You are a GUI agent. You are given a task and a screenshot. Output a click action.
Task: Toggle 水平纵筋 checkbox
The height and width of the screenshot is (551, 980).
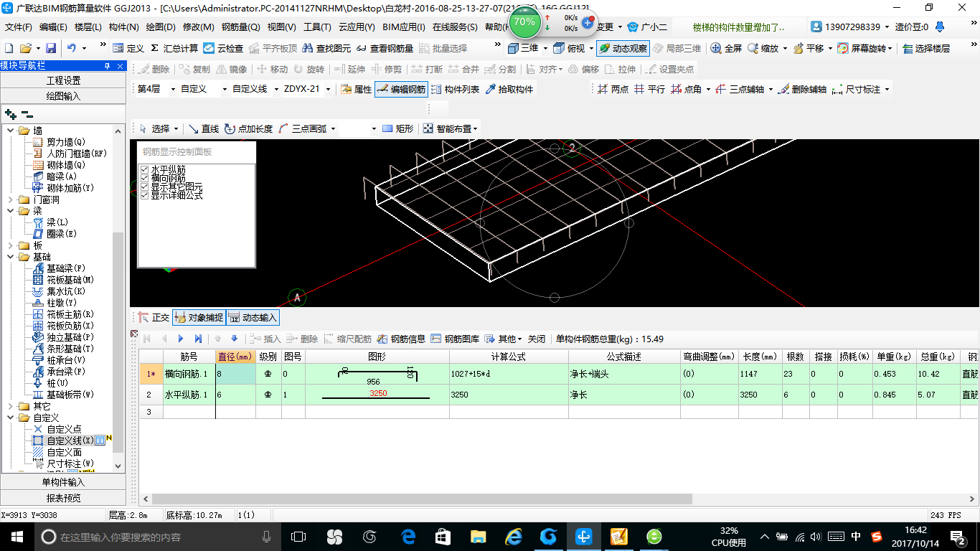[x=144, y=169]
